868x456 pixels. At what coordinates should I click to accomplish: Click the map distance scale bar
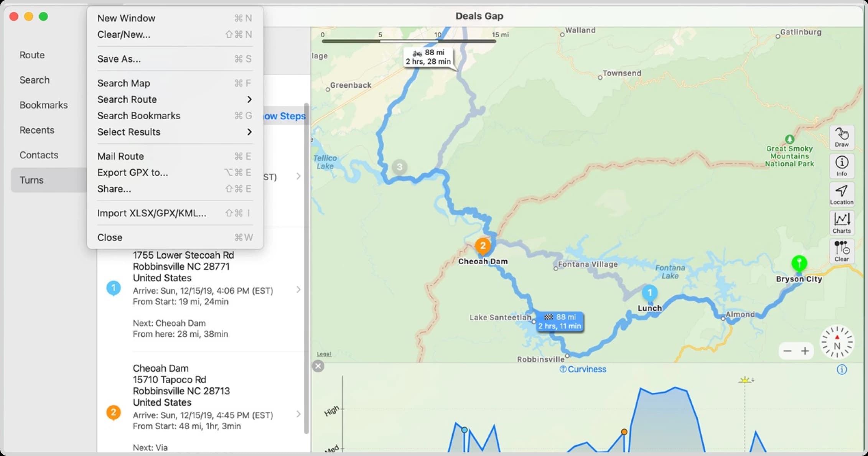(x=409, y=41)
